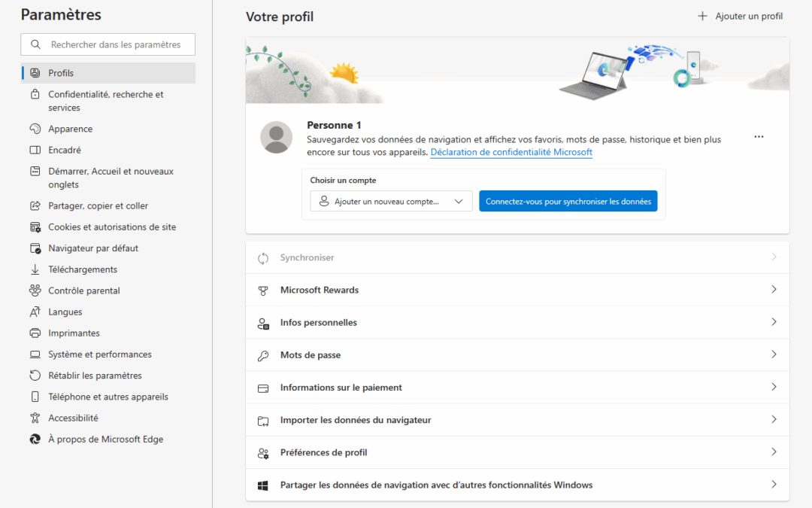812x508 pixels.
Task: Click the Personne 1 profile avatar
Action: [x=276, y=138]
